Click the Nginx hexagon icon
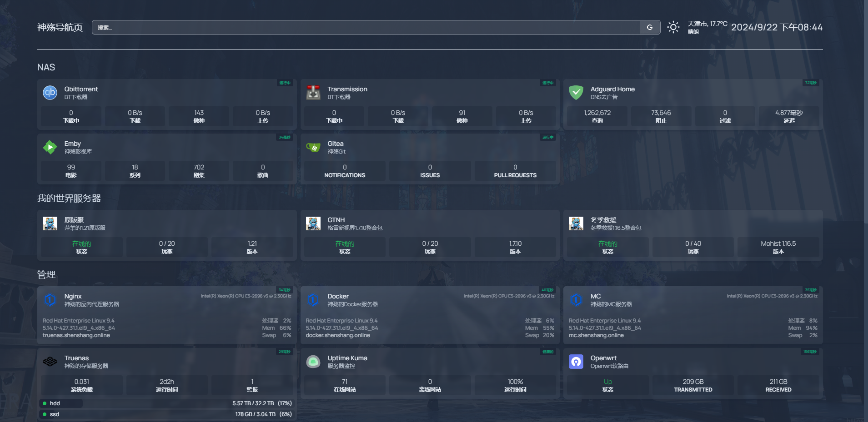The height and width of the screenshot is (422, 868). [50, 300]
